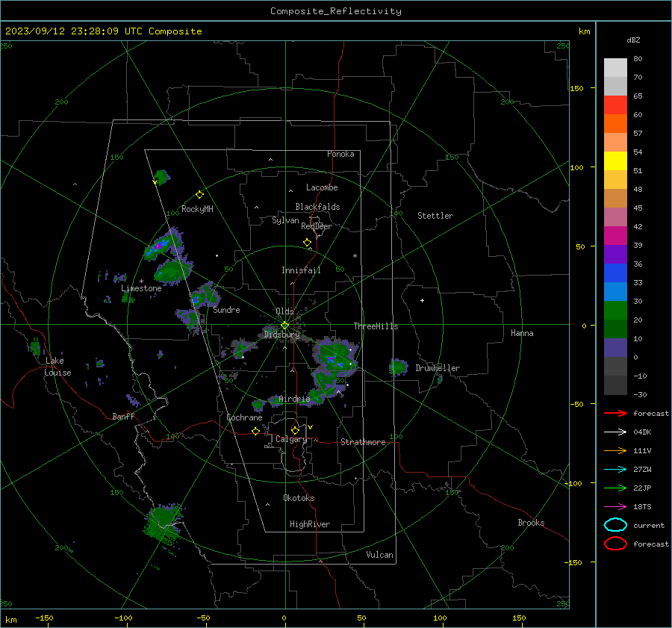
Task: Click the RockyMH label
Action: 197,209
